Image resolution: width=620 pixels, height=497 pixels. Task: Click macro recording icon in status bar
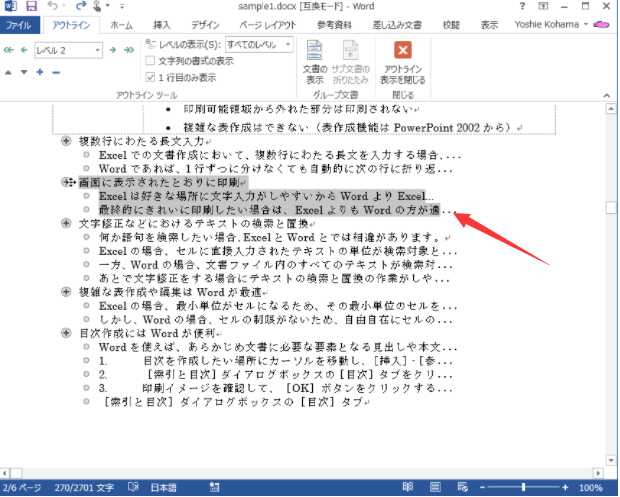point(214,487)
